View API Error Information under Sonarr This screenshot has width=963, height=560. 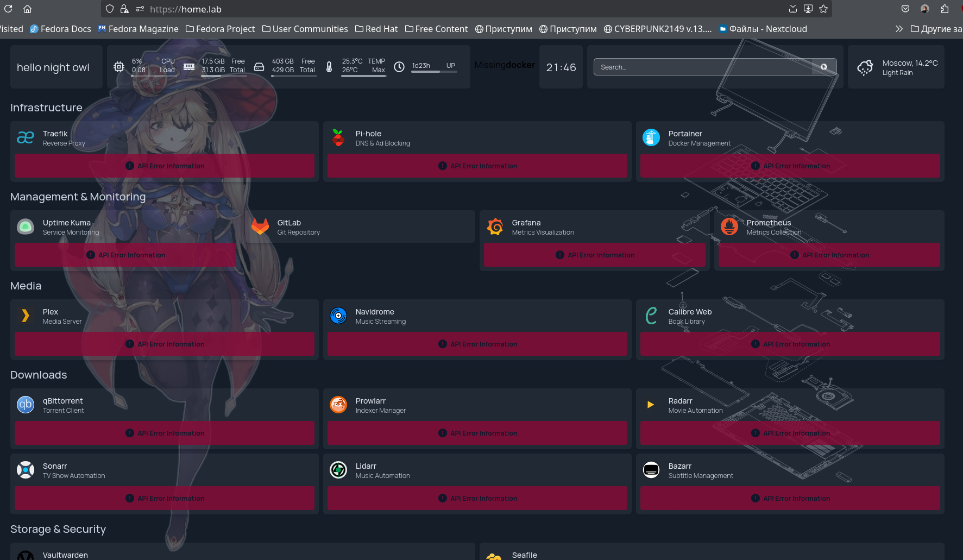tap(165, 498)
